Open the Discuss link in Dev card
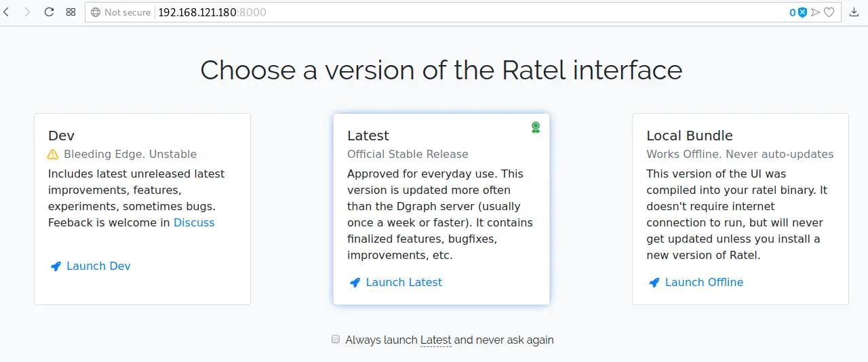 click(194, 222)
